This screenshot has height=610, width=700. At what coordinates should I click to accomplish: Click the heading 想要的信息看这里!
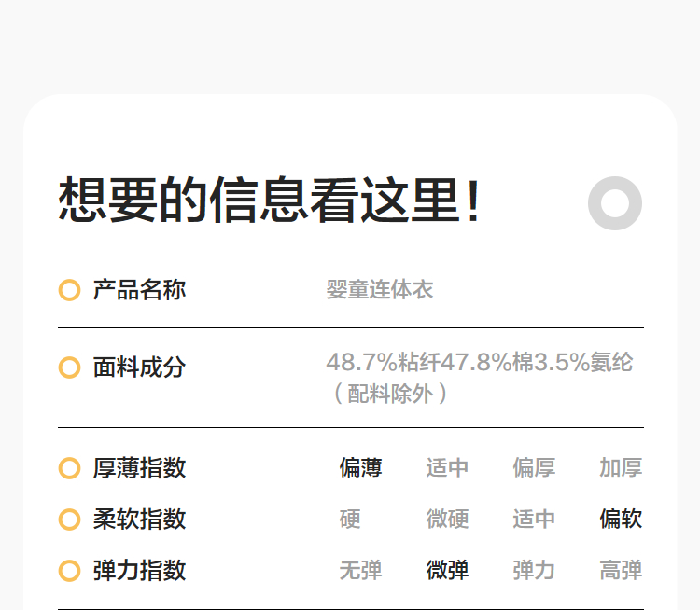269,200
